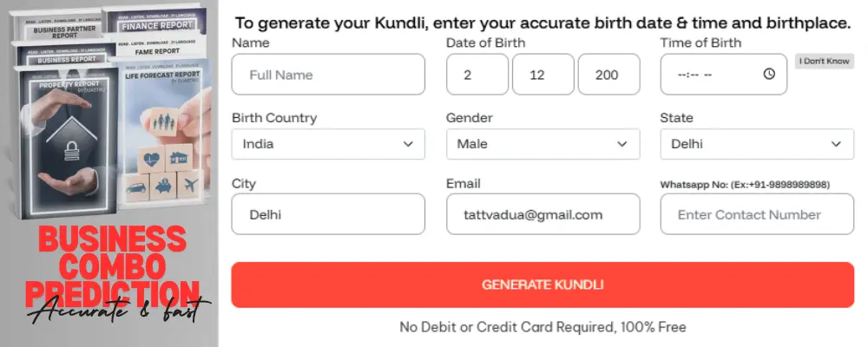Toggle the "I Don't Know" time option
Viewport: 868px width, 347px height.
click(825, 62)
